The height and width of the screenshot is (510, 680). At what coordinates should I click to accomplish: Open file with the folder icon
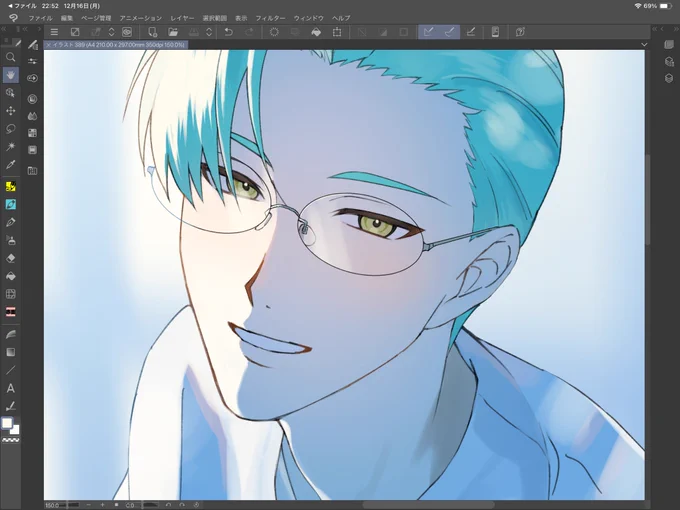(173, 32)
